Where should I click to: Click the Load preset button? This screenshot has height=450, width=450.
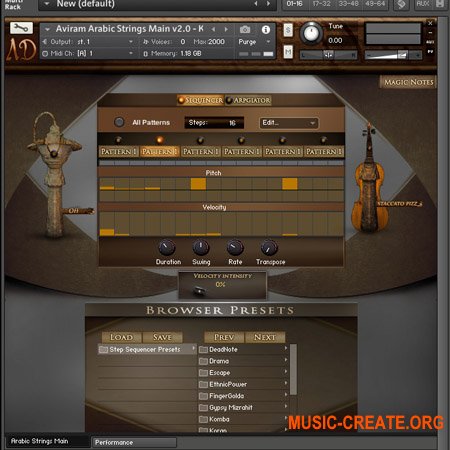tap(121, 337)
